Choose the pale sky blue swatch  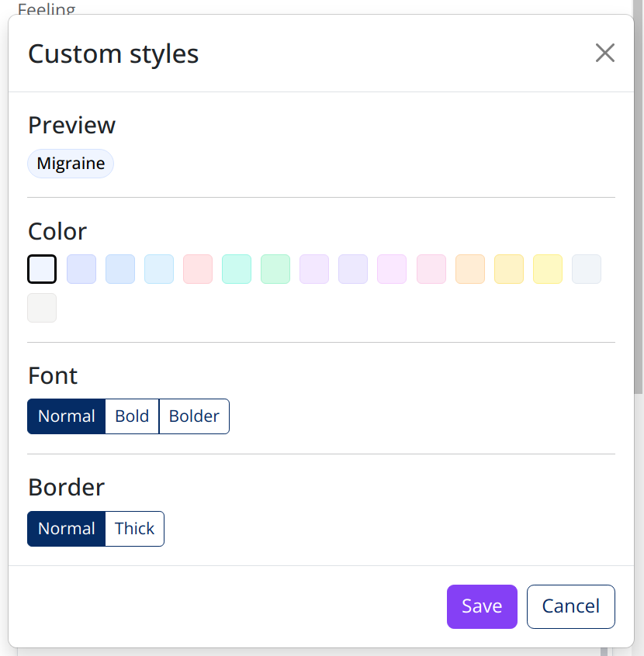pos(159,269)
